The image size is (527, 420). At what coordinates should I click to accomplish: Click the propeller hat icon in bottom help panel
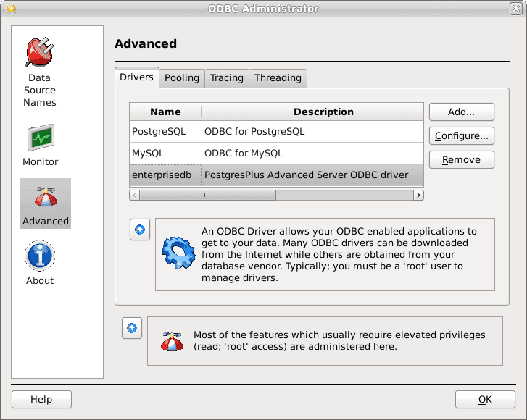click(172, 340)
